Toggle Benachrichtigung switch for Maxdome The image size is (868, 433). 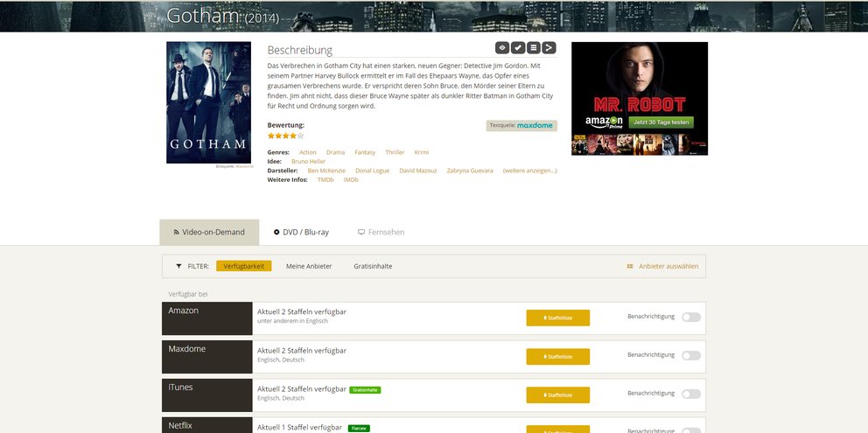(691, 355)
